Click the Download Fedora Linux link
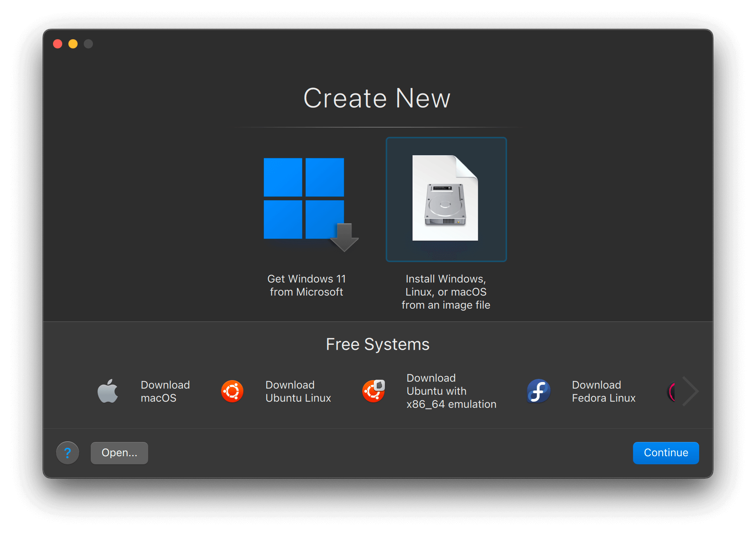 (x=604, y=391)
